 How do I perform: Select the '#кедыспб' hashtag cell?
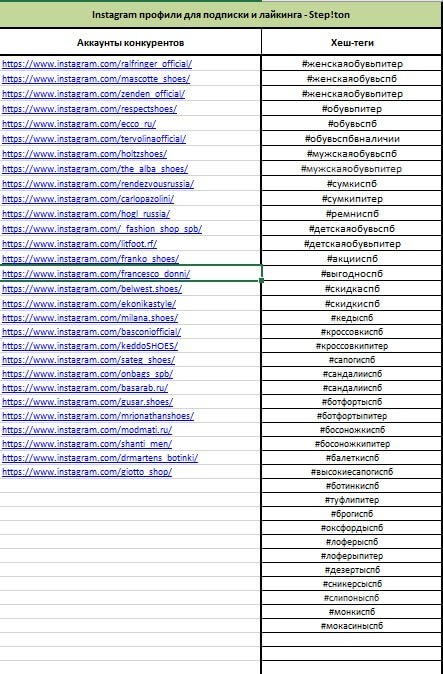click(x=352, y=318)
